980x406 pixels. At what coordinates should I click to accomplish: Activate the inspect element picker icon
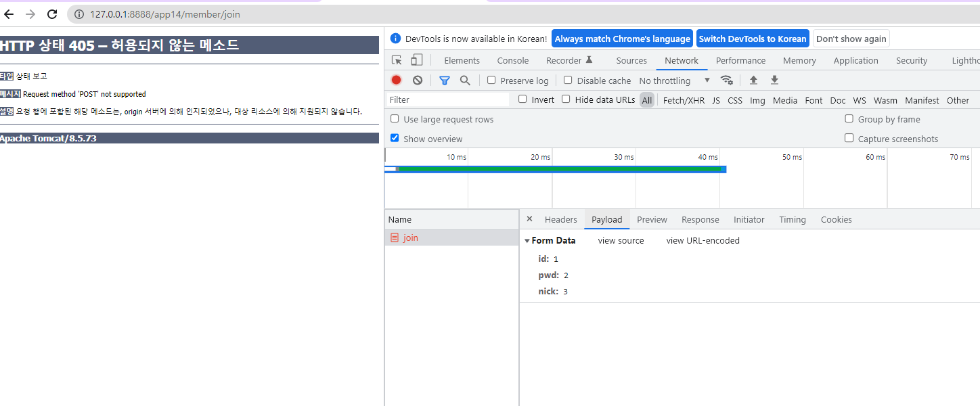click(397, 60)
